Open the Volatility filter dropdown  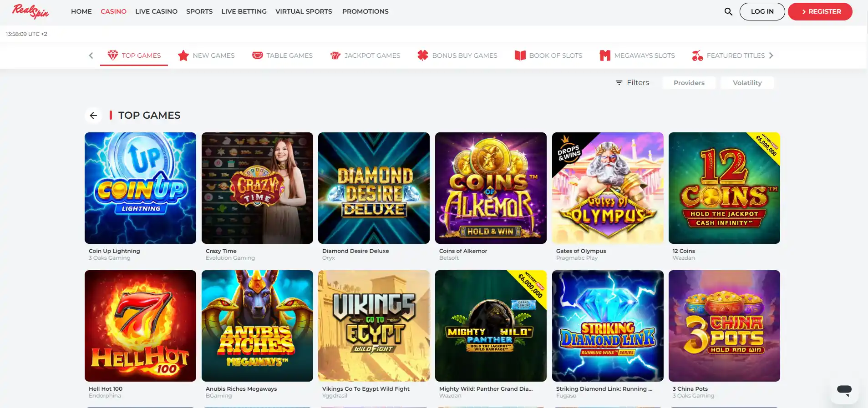pos(747,83)
